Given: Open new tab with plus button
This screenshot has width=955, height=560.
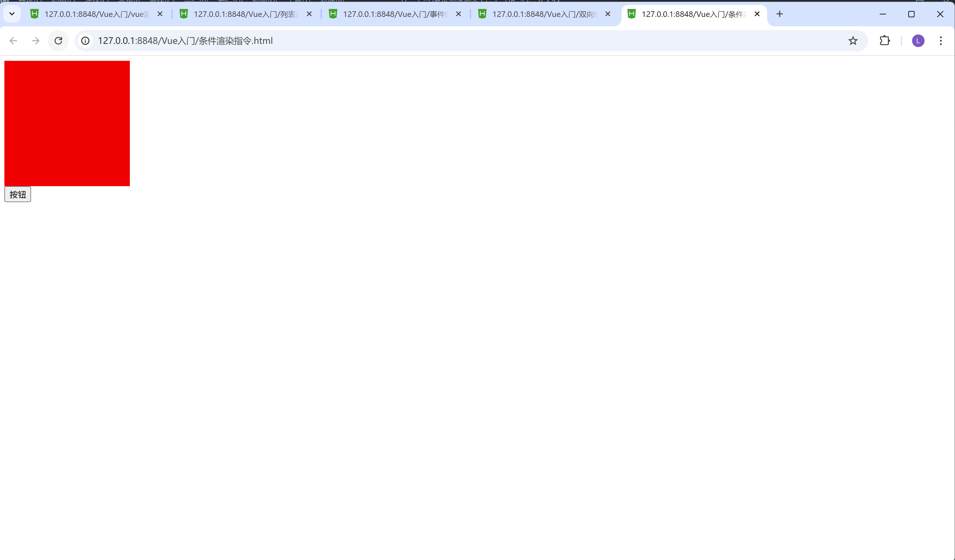Looking at the screenshot, I should (x=780, y=14).
